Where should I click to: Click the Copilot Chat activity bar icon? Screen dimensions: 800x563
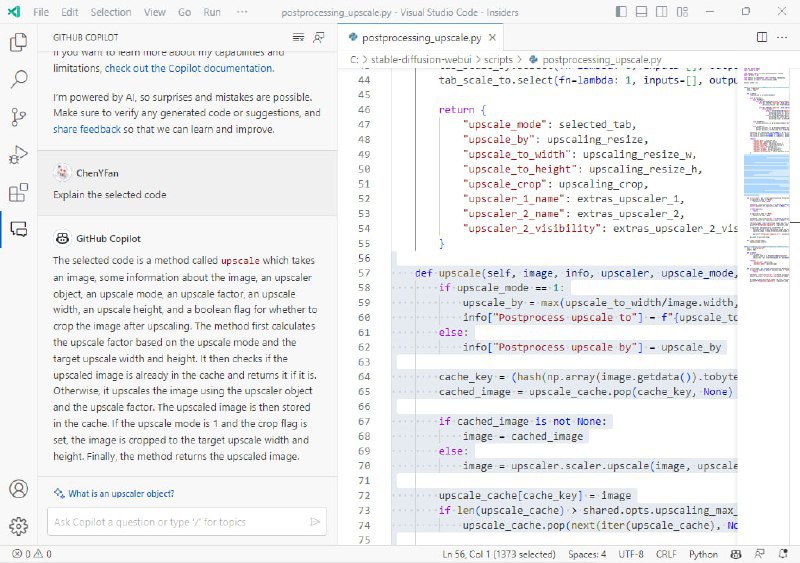point(18,228)
